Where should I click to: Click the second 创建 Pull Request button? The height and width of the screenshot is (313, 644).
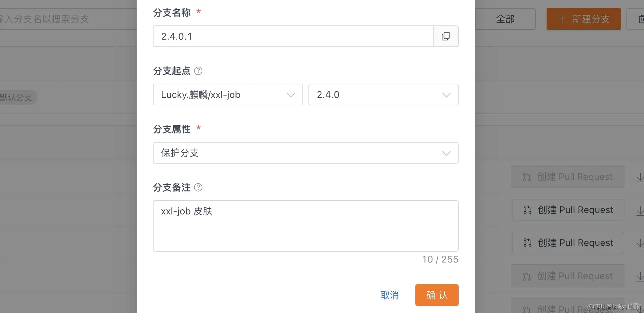pos(568,210)
